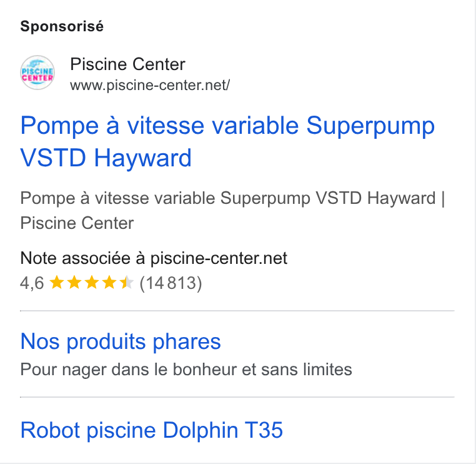This screenshot has width=476, height=464.
Task: Click 'Piscine Center' ending the gray description
Action: (x=77, y=223)
